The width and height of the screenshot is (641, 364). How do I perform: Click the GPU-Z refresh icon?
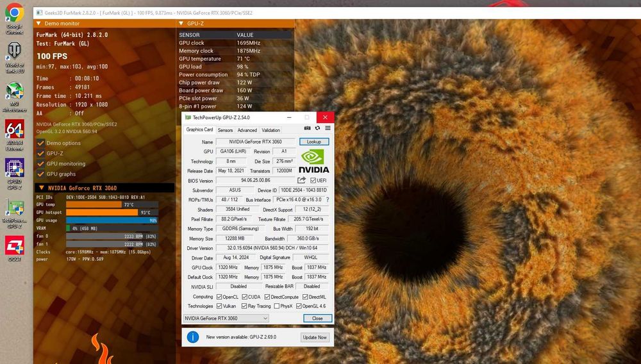click(317, 128)
